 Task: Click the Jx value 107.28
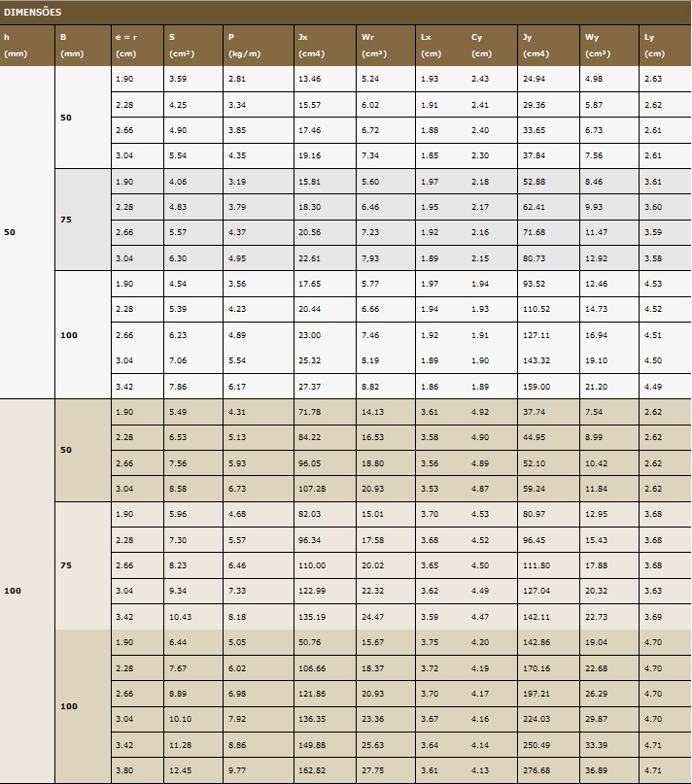click(x=312, y=489)
